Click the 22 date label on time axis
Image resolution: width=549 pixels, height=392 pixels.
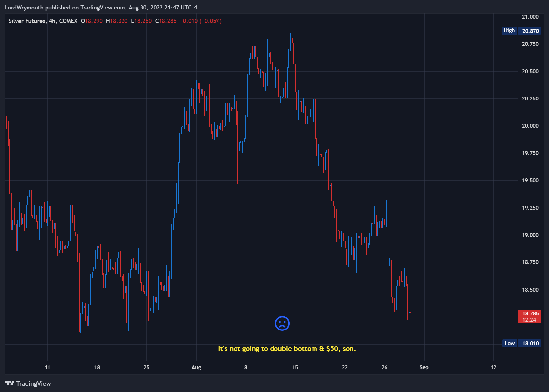click(x=345, y=367)
